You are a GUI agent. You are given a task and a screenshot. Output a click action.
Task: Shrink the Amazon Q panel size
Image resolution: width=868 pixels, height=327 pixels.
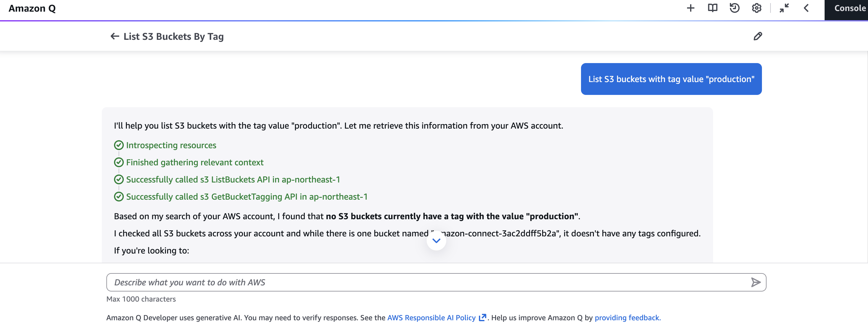pos(784,8)
